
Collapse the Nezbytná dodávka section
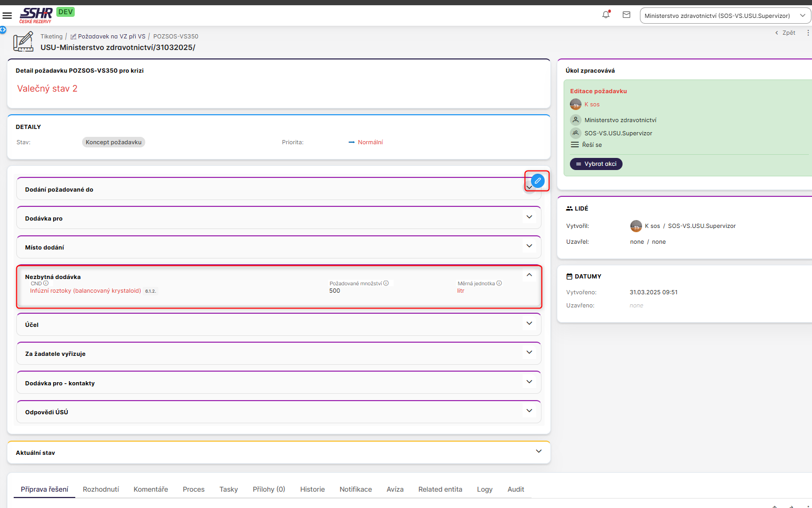[529, 275]
